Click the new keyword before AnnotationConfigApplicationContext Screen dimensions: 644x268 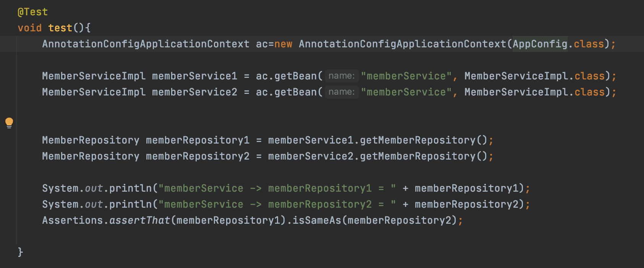[x=283, y=44]
